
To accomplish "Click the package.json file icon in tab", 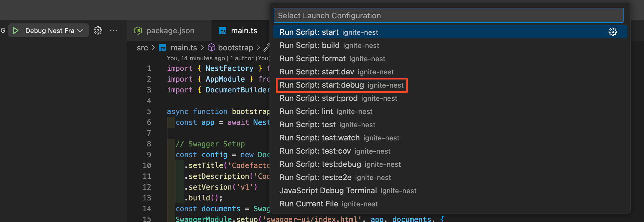I will pyautogui.click(x=138, y=31).
